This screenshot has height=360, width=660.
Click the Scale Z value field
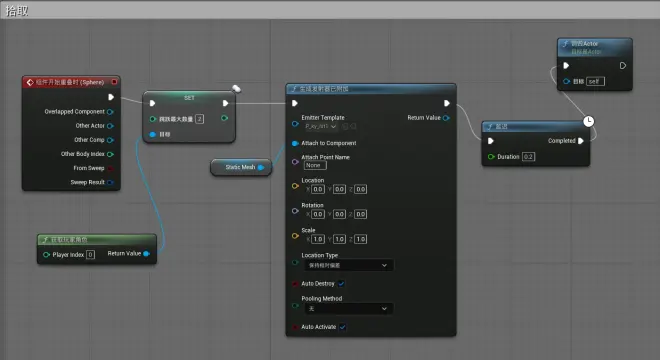coord(360,239)
